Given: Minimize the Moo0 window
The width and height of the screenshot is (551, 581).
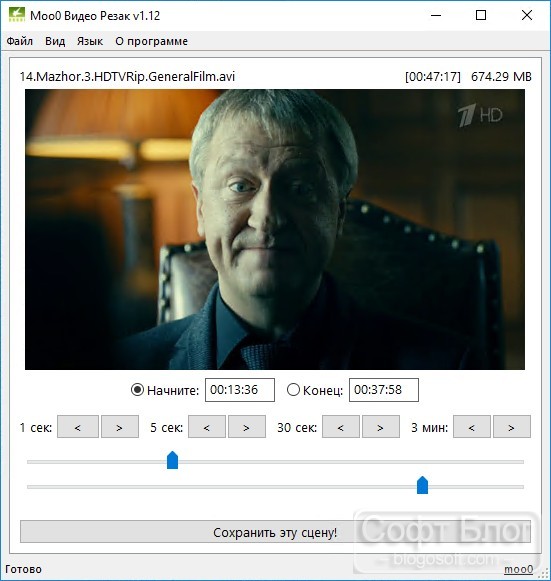Looking at the screenshot, I should (x=436, y=15).
